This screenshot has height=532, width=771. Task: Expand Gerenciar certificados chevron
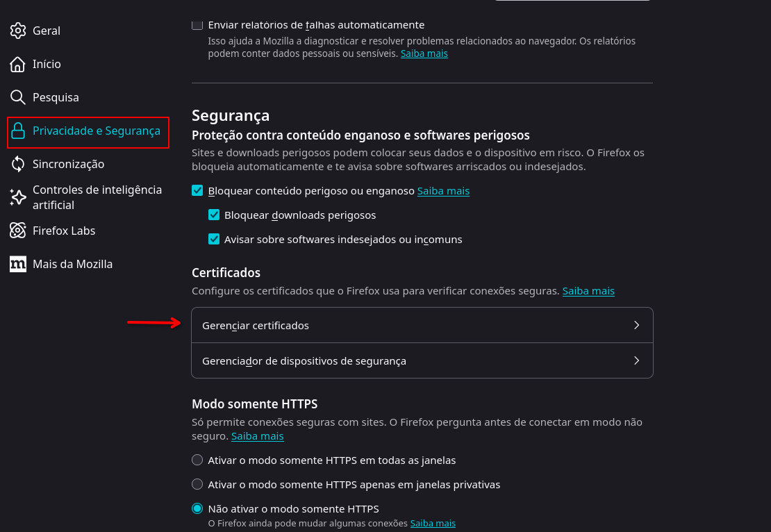coord(636,325)
